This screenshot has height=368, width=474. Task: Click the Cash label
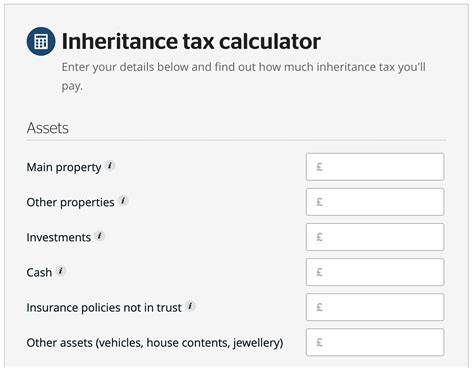(x=39, y=272)
